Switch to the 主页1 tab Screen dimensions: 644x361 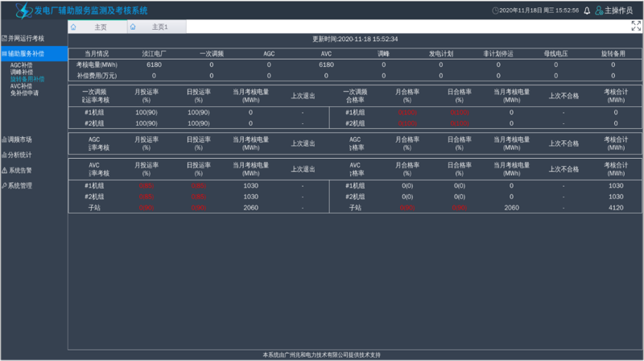click(159, 27)
